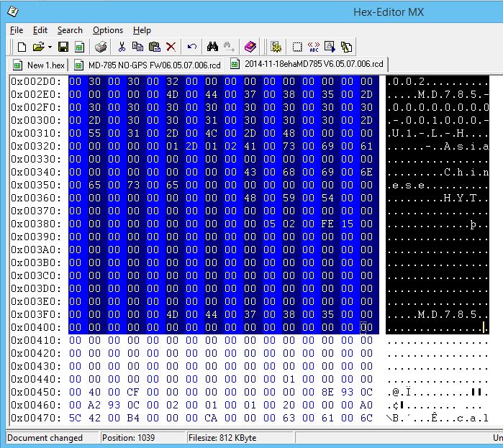Click the Select block dashed rectangle icon
The image size is (503, 448).
[297, 47]
